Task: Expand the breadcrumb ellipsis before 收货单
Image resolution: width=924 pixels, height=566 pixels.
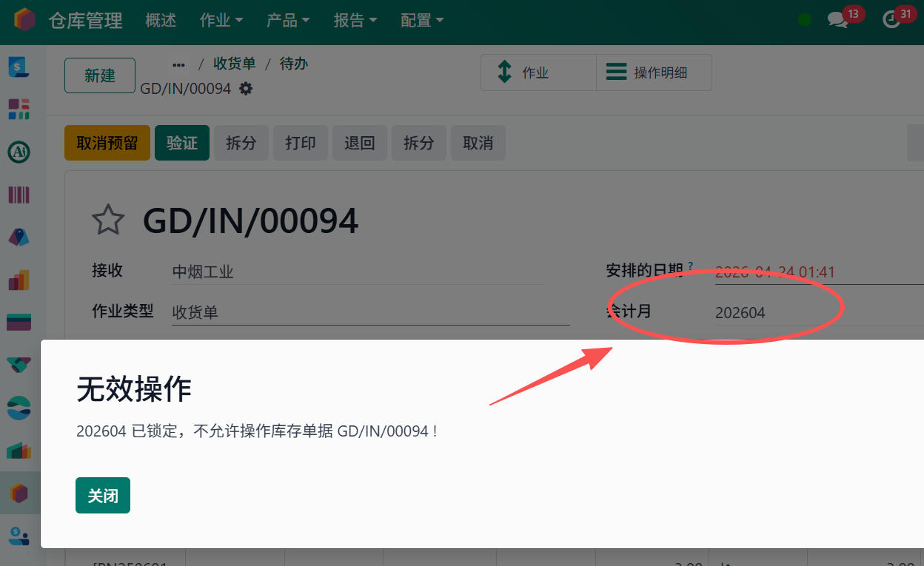Action: pyautogui.click(x=178, y=64)
